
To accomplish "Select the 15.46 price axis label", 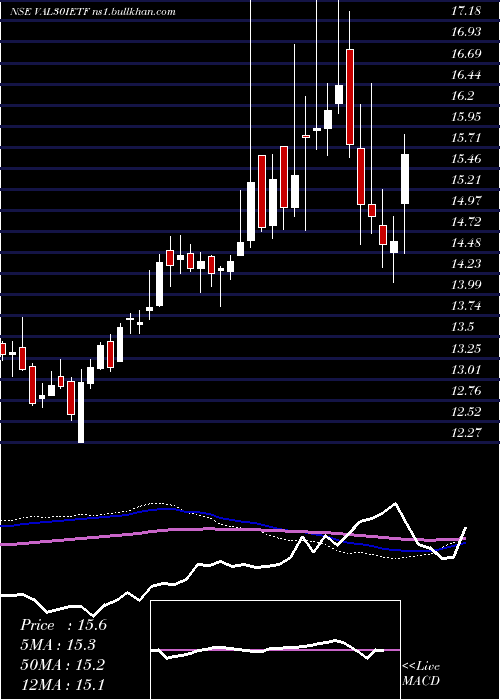I will 466,158.
